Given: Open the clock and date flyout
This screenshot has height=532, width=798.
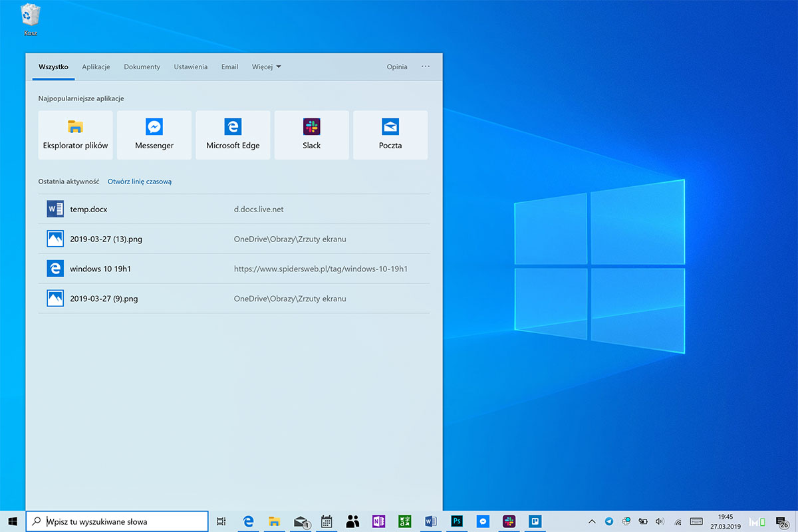Looking at the screenshot, I should [726, 521].
